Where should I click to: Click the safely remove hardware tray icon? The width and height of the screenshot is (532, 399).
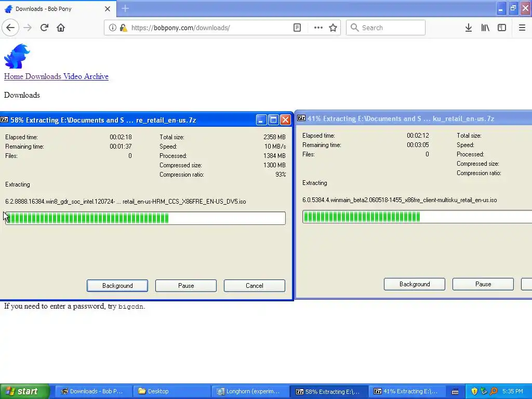point(484,391)
